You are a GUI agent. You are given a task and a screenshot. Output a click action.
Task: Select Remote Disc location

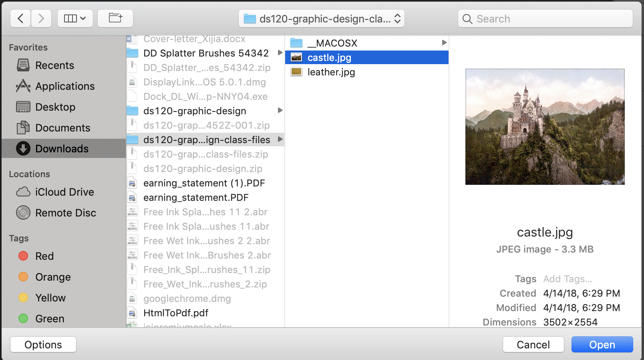click(64, 213)
